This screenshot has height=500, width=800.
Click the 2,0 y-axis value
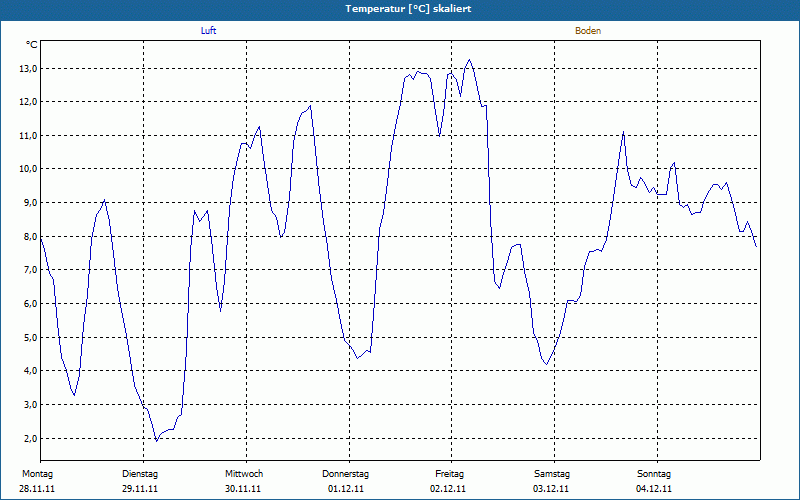click(x=31, y=438)
